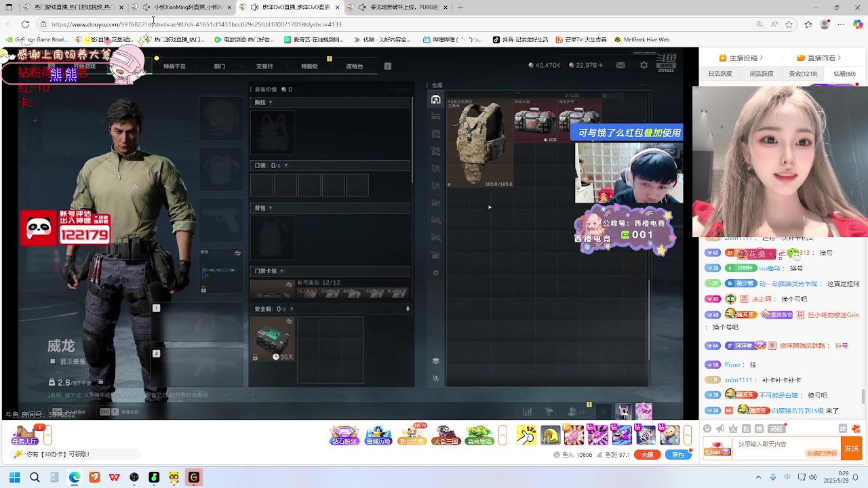Select the first red supply case item
The width and height of the screenshot is (868, 488).
(535, 121)
